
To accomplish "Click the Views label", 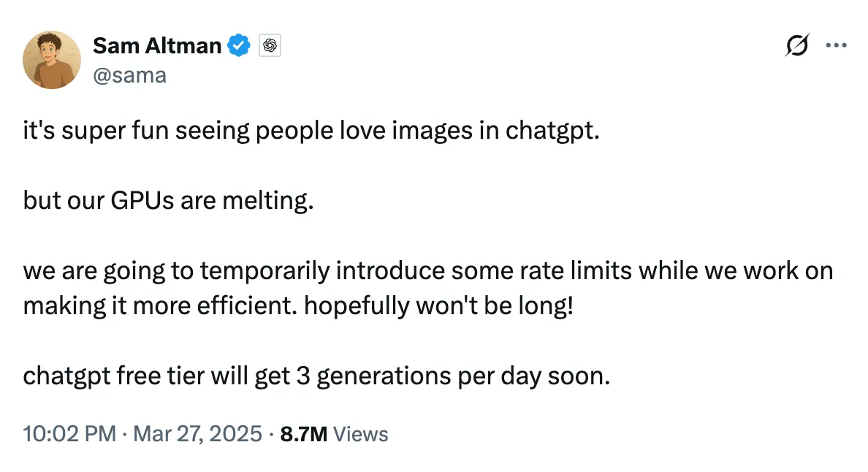I will [360, 434].
